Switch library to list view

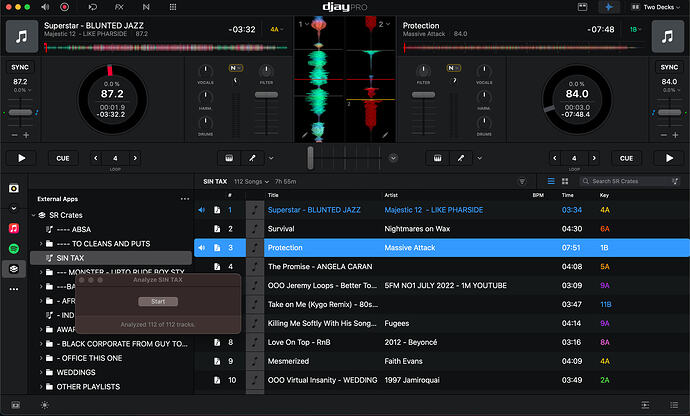click(x=551, y=181)
